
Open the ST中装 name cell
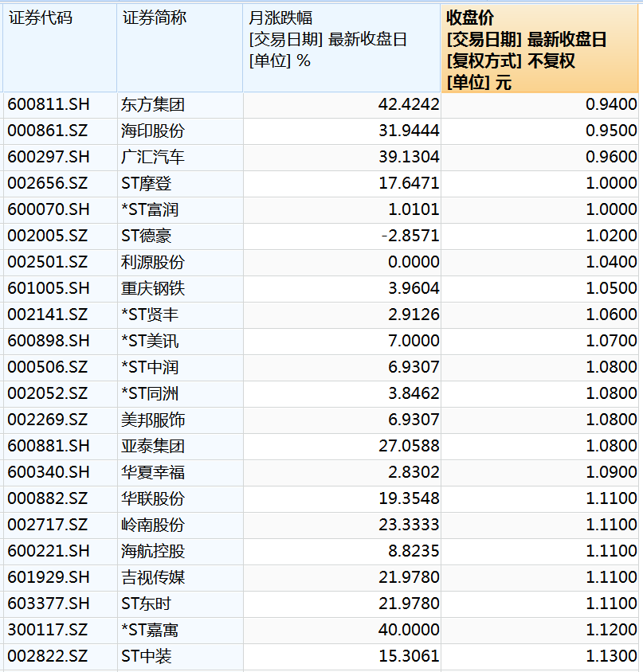tap(180, 657)
